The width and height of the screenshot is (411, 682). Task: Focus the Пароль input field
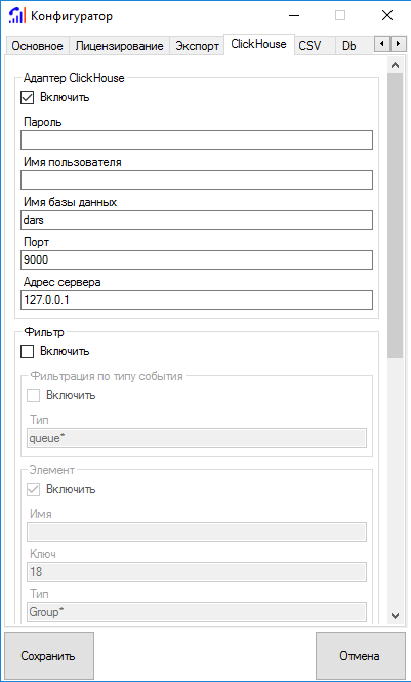pos(197,140)
